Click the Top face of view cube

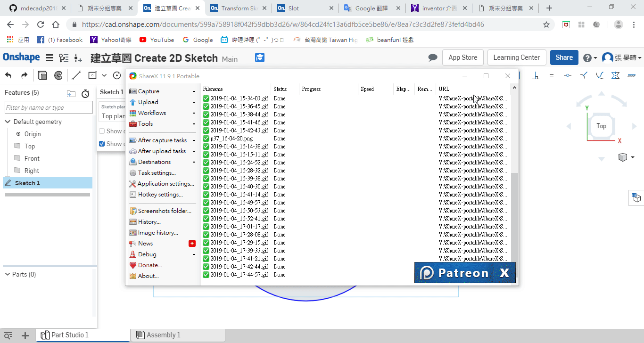pos(601,126)
